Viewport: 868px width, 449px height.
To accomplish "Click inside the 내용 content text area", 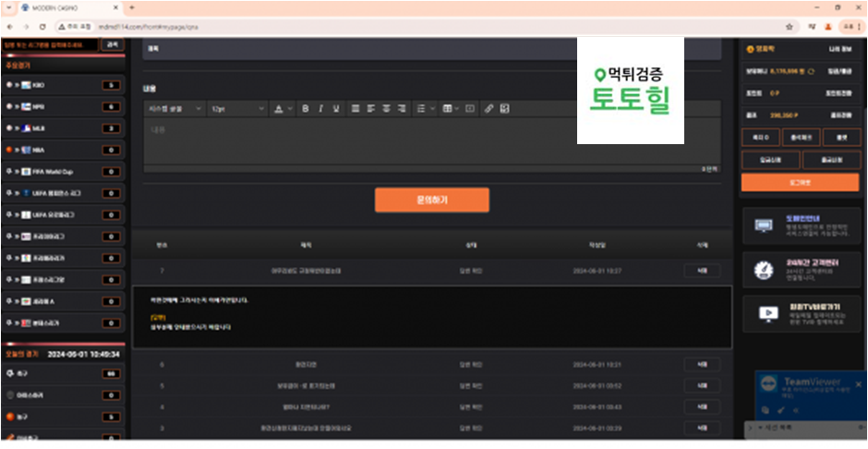I will [431, 143].
